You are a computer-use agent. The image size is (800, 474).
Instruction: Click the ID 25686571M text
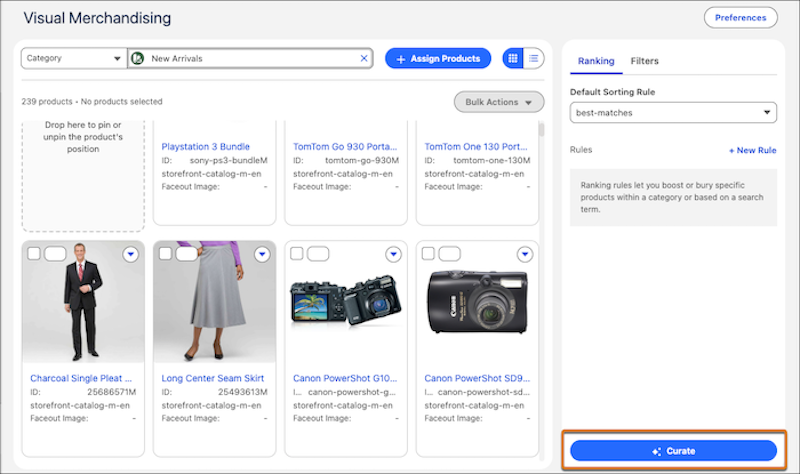[111, 392]
